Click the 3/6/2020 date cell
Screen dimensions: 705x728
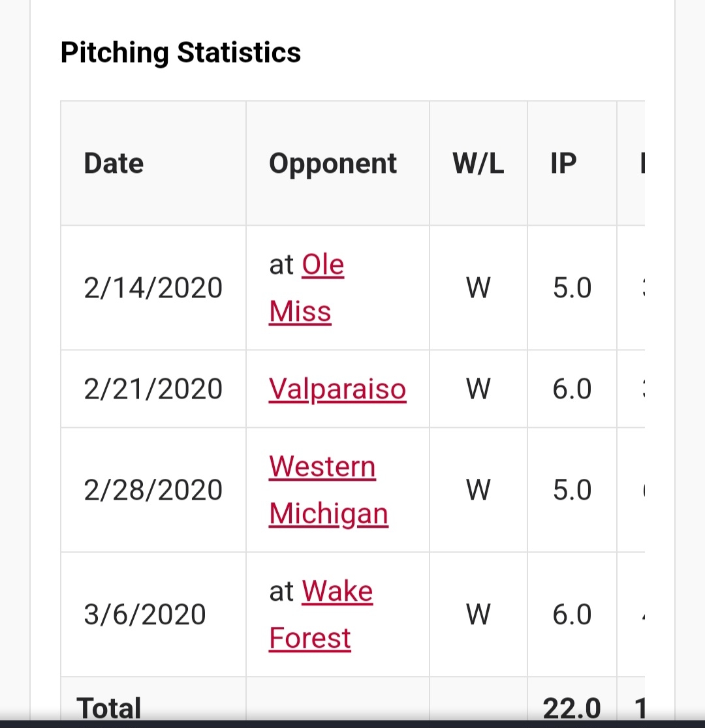[144, 614]
